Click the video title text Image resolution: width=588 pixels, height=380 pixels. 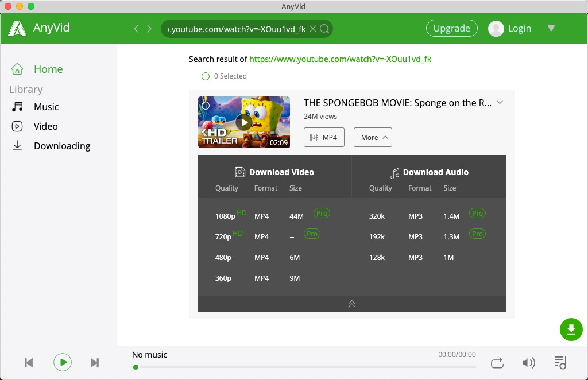(x=397, y=103)
